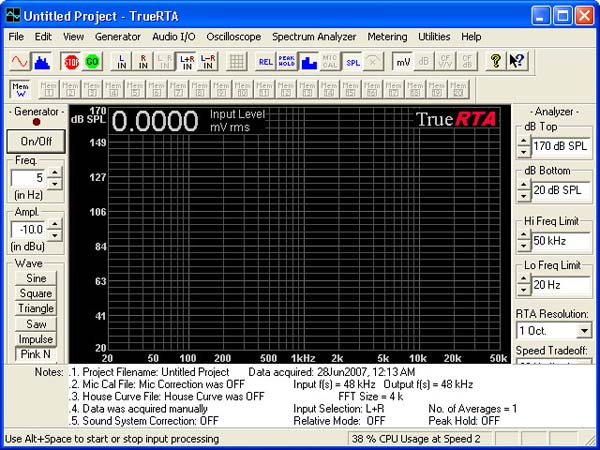Select L+R IN input mode

tap(187, 61)
